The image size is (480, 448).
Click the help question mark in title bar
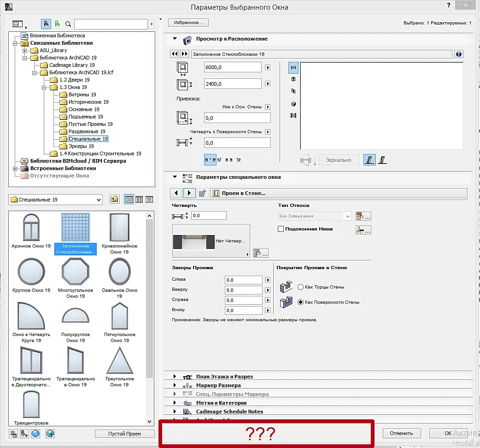click(x=449, y=5)
